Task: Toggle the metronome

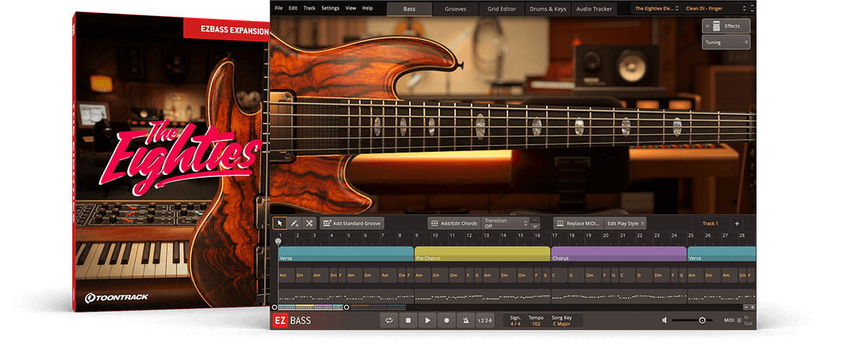Action: pyautogui.click(x=465, y=320)
